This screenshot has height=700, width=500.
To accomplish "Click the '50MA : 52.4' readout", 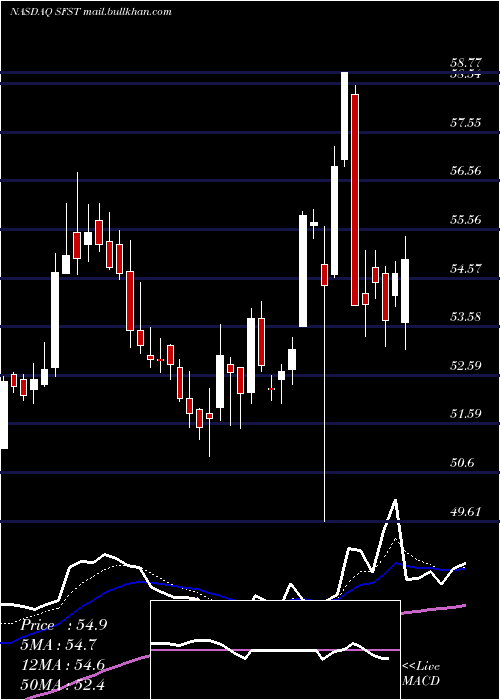I will (63, 685).
